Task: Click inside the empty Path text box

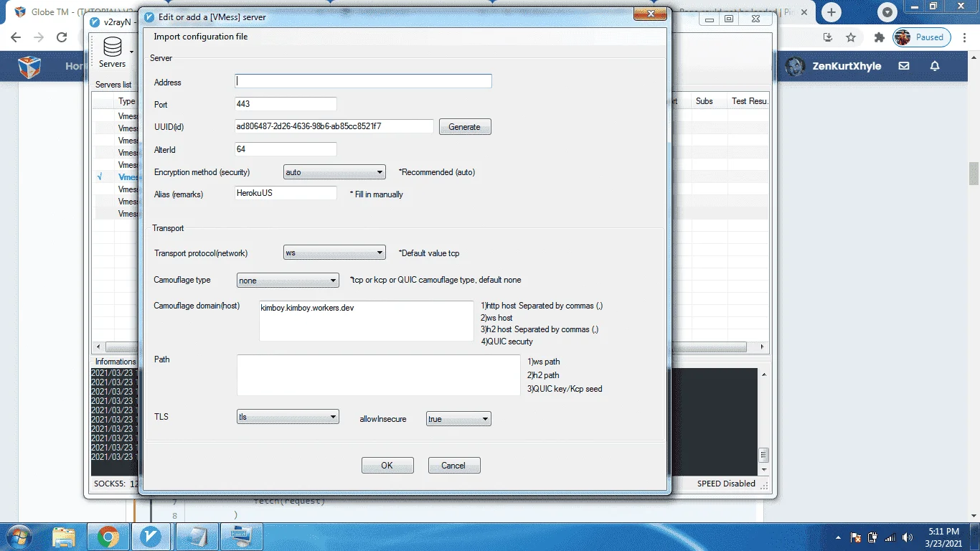Action: coord(379,375)
